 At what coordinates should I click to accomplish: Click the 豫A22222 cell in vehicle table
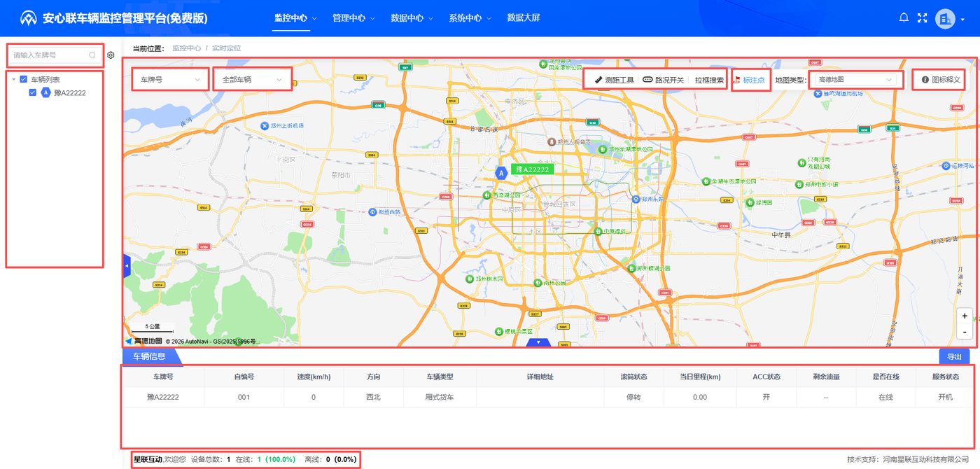pyautogui.click(x=163, y=397)
